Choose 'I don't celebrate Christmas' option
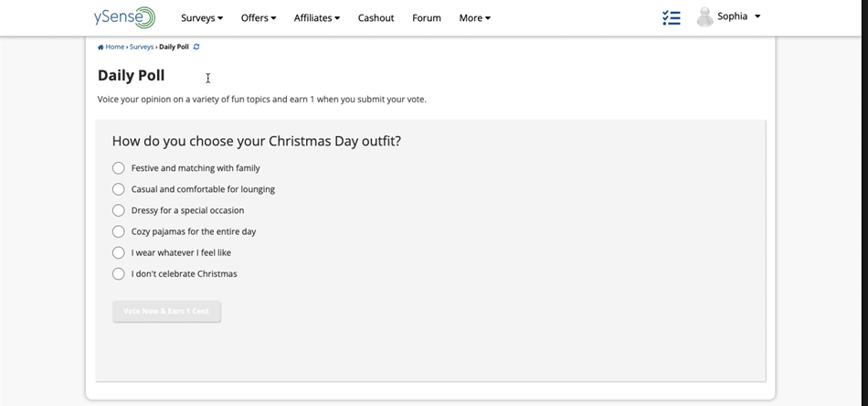 tap(119, 273)
